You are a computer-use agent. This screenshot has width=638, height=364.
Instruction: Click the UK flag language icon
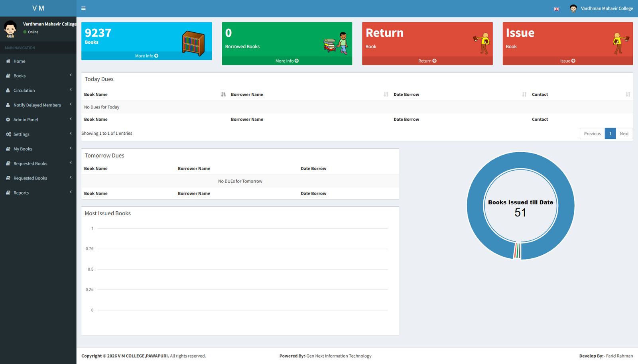[556, 9]
